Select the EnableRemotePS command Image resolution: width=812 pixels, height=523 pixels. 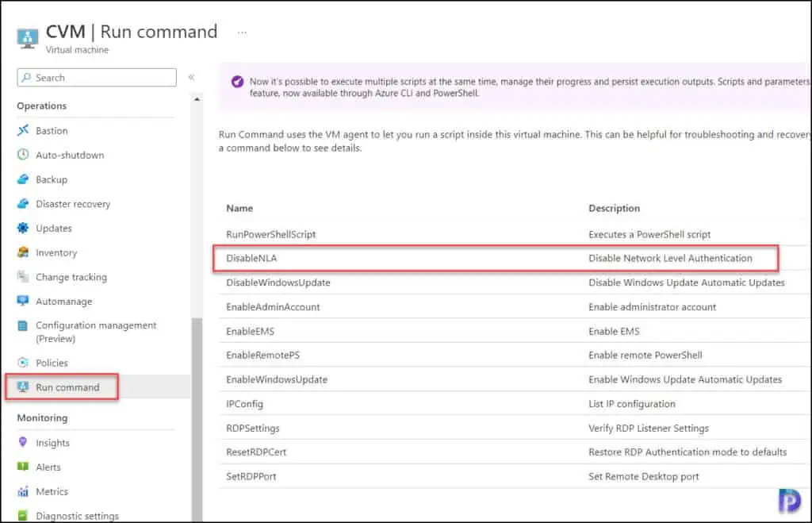click(x=262, y=355)
